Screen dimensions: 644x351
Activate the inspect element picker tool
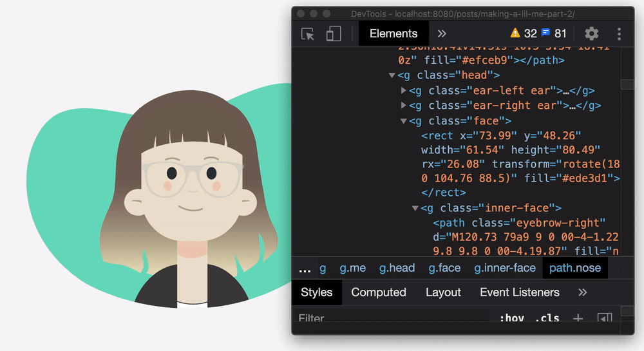(308, 34)
